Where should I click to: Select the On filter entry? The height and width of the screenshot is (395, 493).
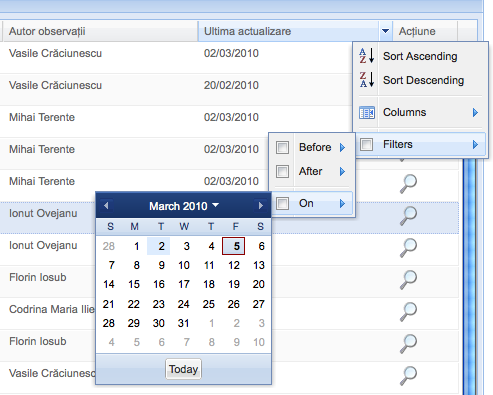[x=312, y=203]
